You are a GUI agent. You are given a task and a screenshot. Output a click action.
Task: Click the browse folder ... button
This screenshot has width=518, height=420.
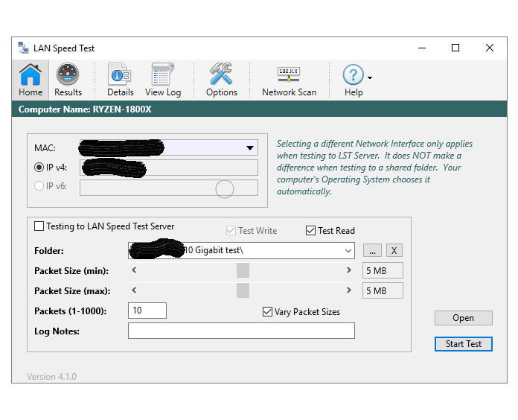[x=372, y=250]
